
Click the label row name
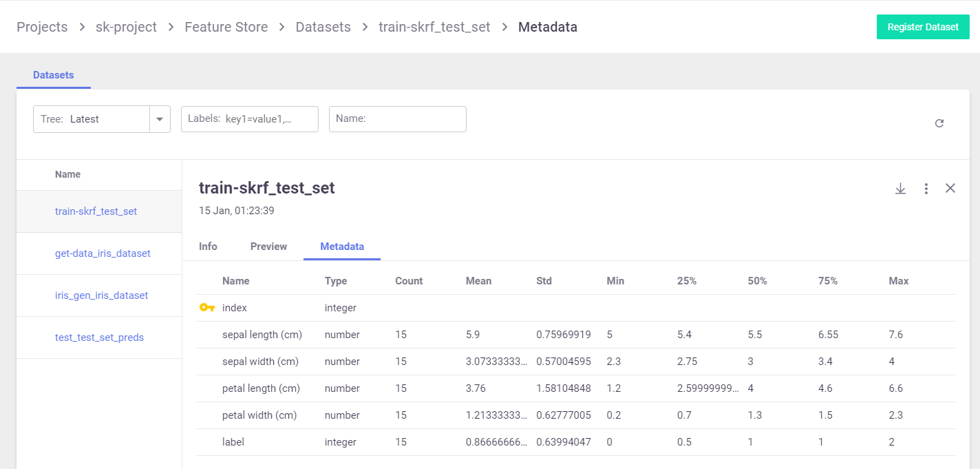click(233, 442)
